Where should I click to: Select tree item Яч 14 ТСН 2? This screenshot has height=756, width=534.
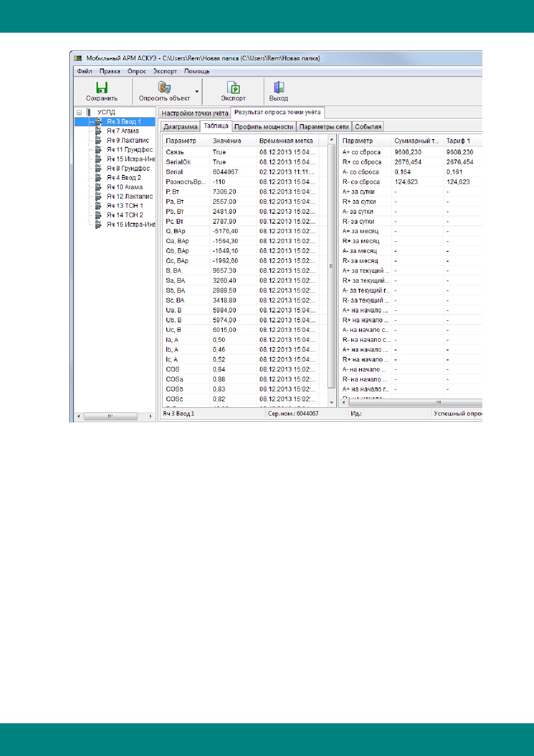click(125, 215)
